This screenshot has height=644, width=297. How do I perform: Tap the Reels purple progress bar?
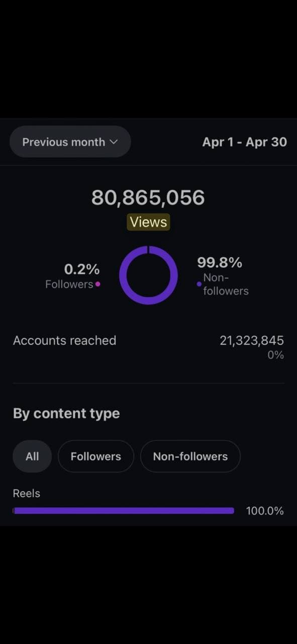click(x=124, y=511)
